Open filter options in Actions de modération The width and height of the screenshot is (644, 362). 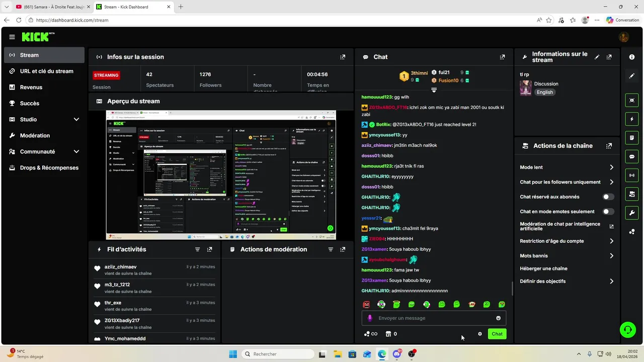point(331,249)
